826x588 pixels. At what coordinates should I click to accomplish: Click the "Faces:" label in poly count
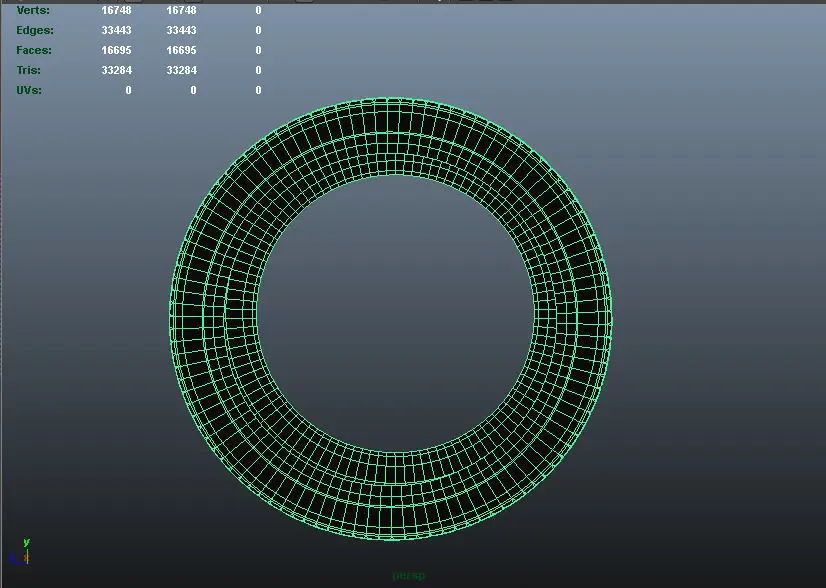pyautogui.click(x=34, y=50)
